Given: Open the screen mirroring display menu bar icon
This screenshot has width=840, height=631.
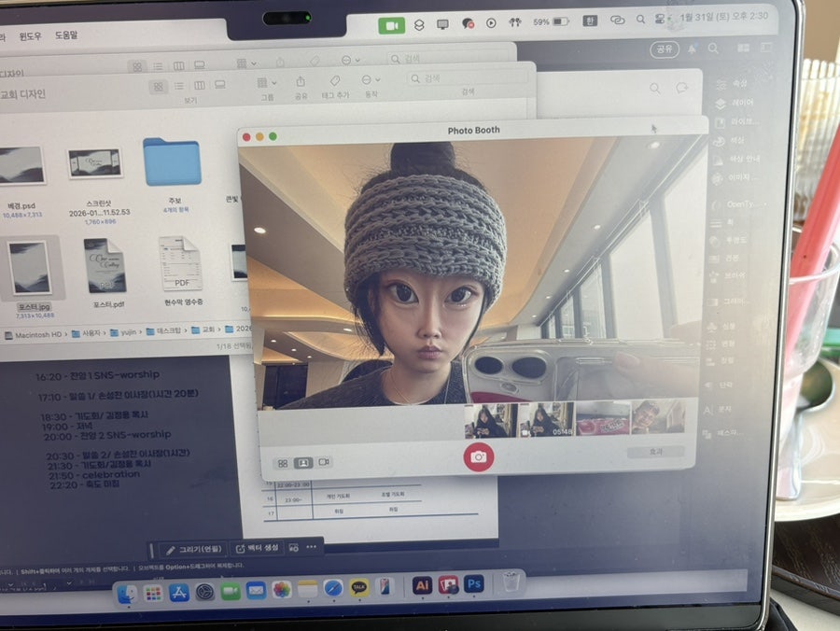Looking at the screenshot, I should click(x=442, y=24).
